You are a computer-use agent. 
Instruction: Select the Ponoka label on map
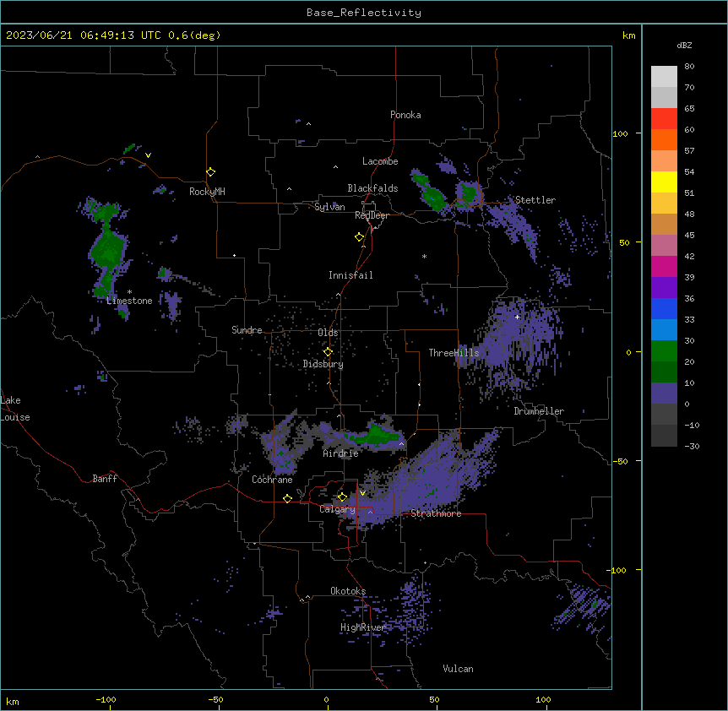pyautogui.click(x=405, y=115)
